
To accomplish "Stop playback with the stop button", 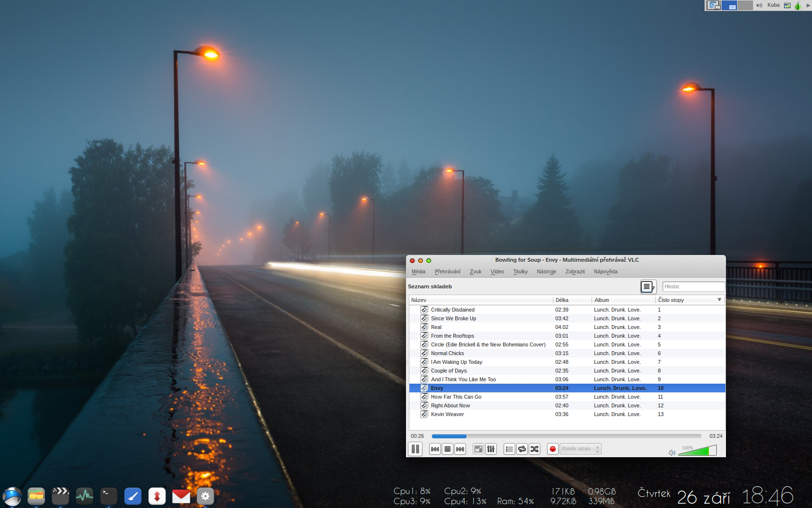I will pyautogui.click(x=448, y=449).
